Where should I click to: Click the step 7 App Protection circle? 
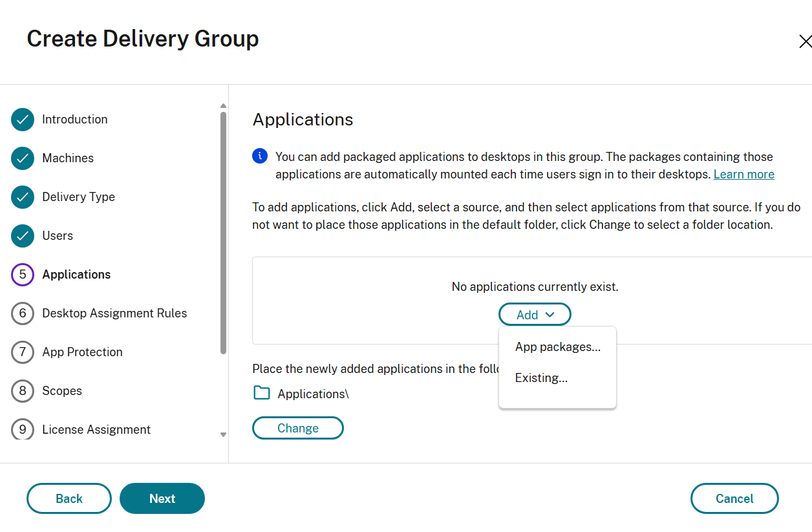click(x=23, y=352)
